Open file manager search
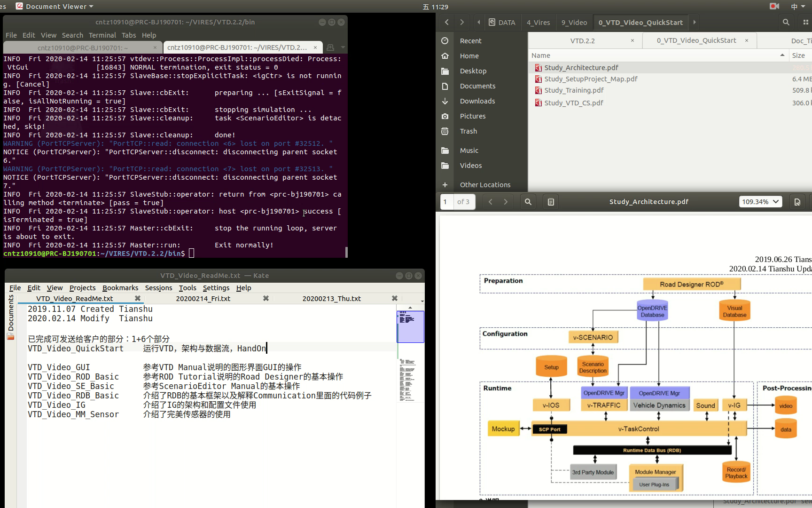Screen dimensions: 812x508 pos(786,22)
